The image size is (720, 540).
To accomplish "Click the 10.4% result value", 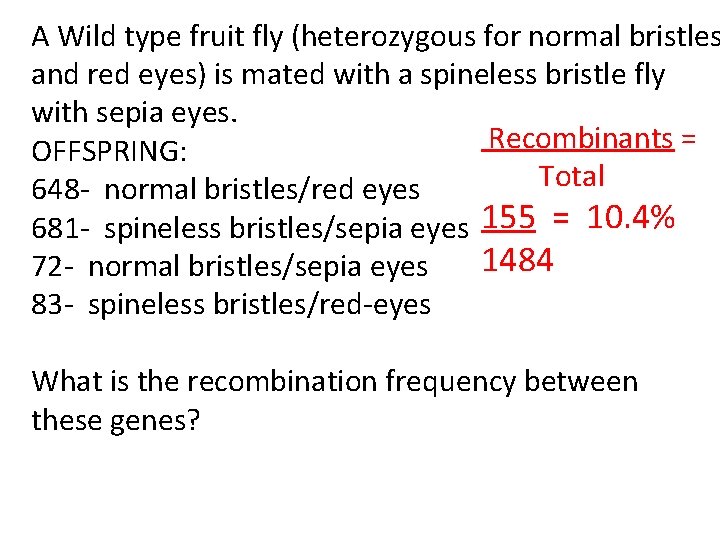I will tap(630, 217).
